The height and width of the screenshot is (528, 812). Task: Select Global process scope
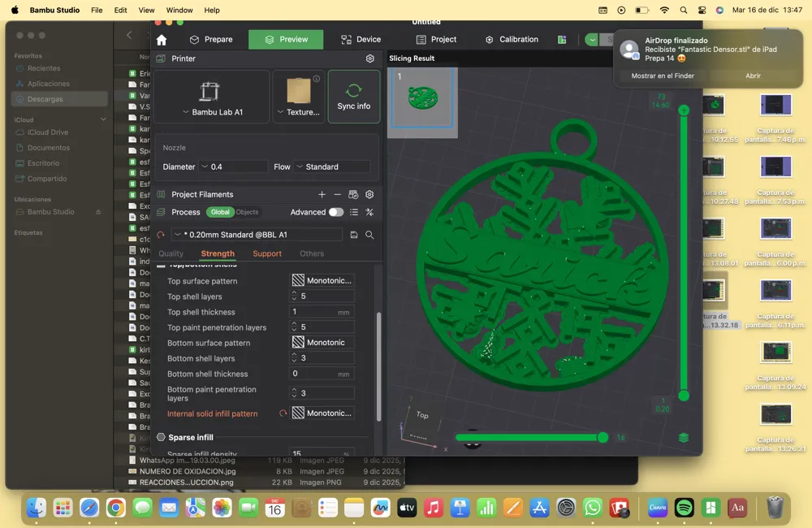coord(219,212)
